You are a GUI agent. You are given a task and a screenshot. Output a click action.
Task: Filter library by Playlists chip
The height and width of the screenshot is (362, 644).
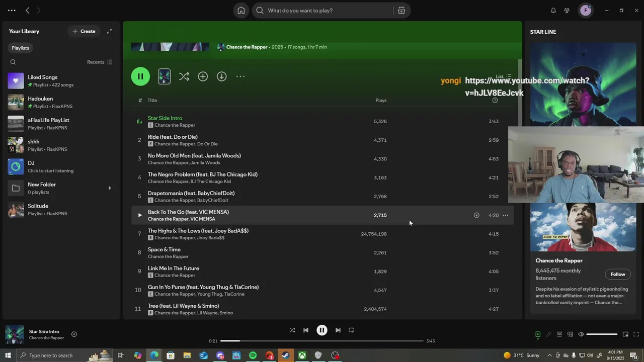21,48
